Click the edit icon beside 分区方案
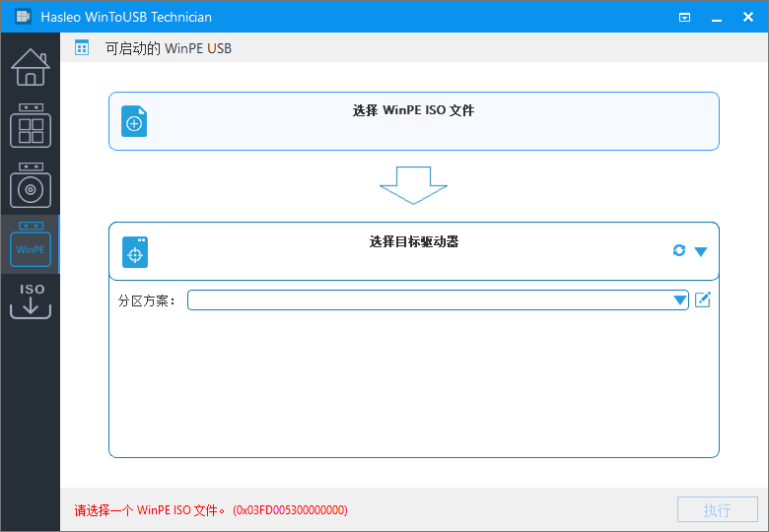 click(x=703, y=299)
